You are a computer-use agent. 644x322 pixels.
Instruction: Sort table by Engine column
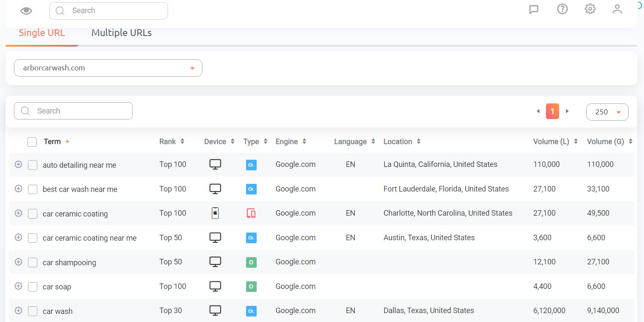[x=291, y=142]
